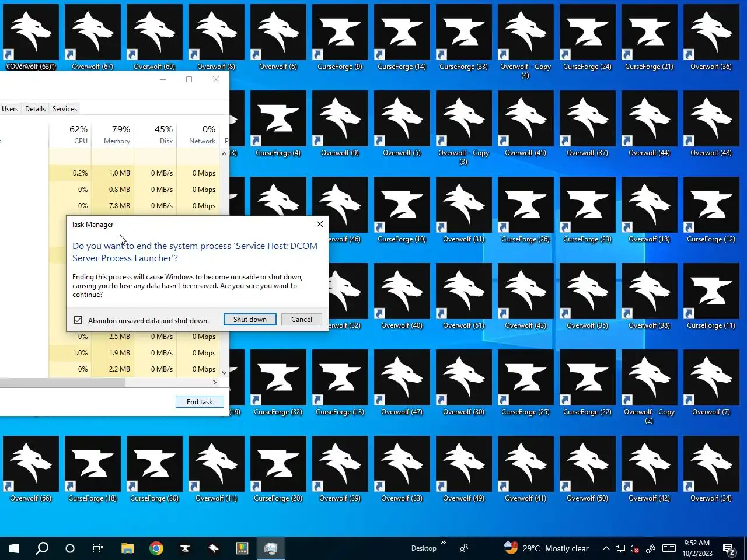This screenshot has width=747, height=560.
Task: Click the Shut down button in the dialog
Action: (x=250, y=320)
